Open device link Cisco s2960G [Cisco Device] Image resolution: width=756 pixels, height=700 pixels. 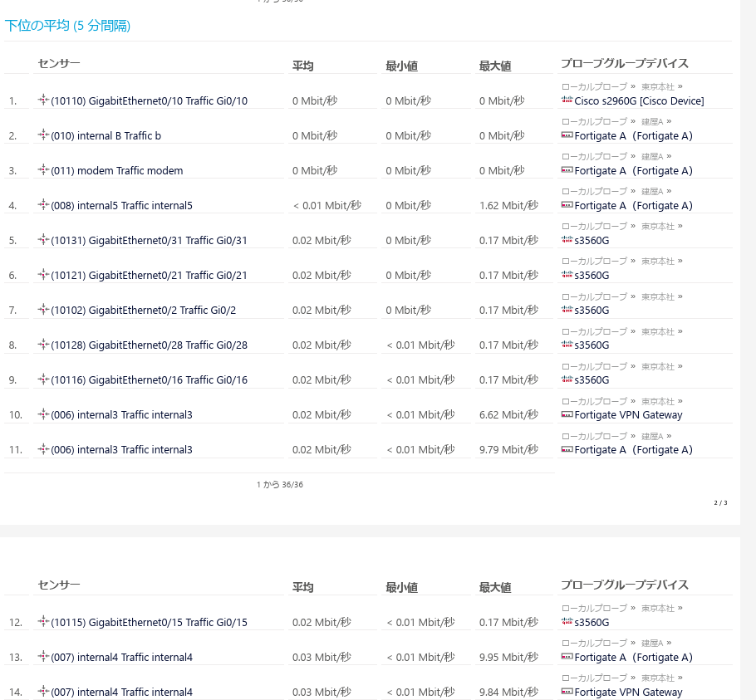(640, 100)
